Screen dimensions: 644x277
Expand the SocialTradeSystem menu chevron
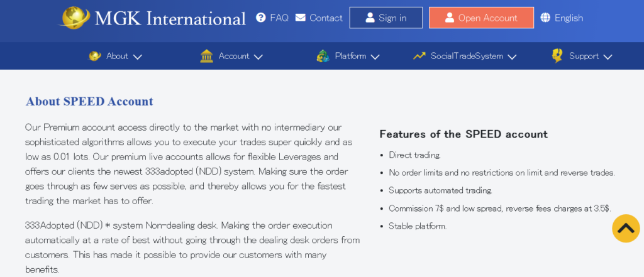[512, 57]
